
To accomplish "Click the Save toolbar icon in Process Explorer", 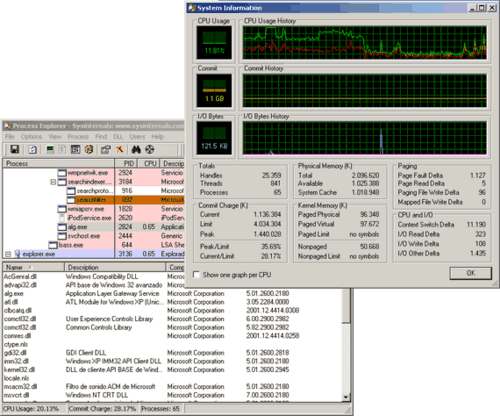I will pos(15,149).
